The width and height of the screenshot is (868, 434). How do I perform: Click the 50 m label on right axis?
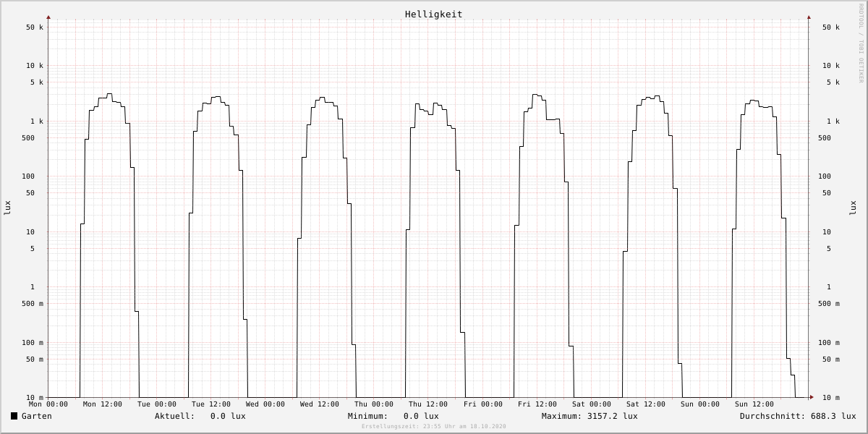point(831,359)
